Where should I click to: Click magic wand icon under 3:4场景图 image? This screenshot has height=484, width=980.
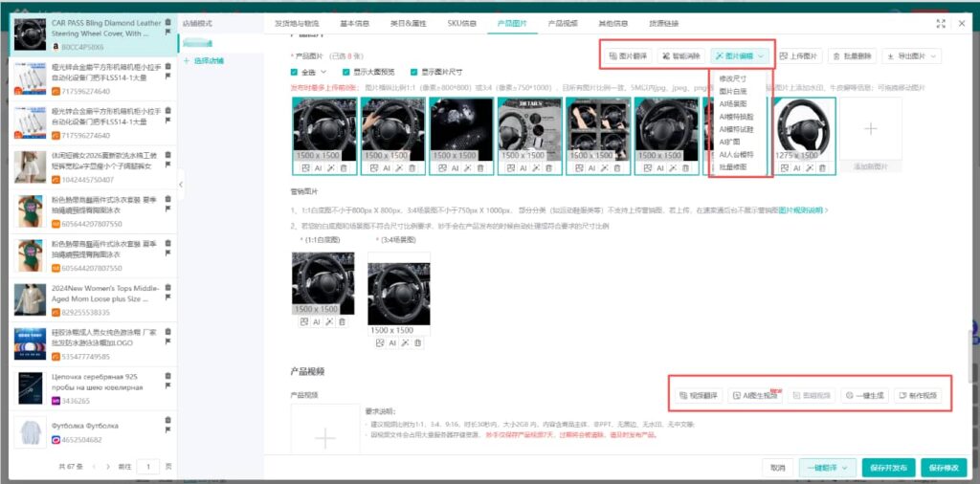tap(405, 342)
